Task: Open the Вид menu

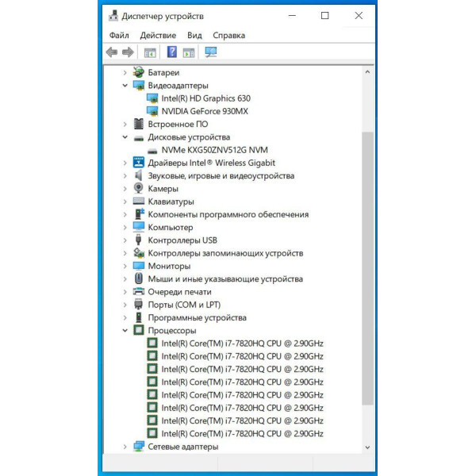Action: click(x=194, y=35)
